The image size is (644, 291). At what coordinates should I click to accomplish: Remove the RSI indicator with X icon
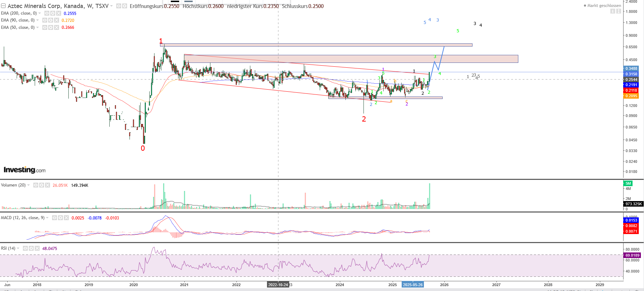click(37, 248)
